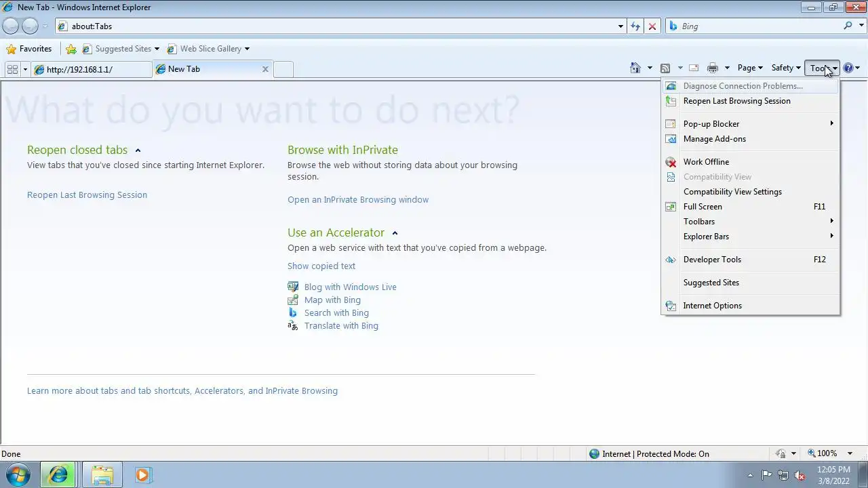Click the network tray icon

[783, 475]
